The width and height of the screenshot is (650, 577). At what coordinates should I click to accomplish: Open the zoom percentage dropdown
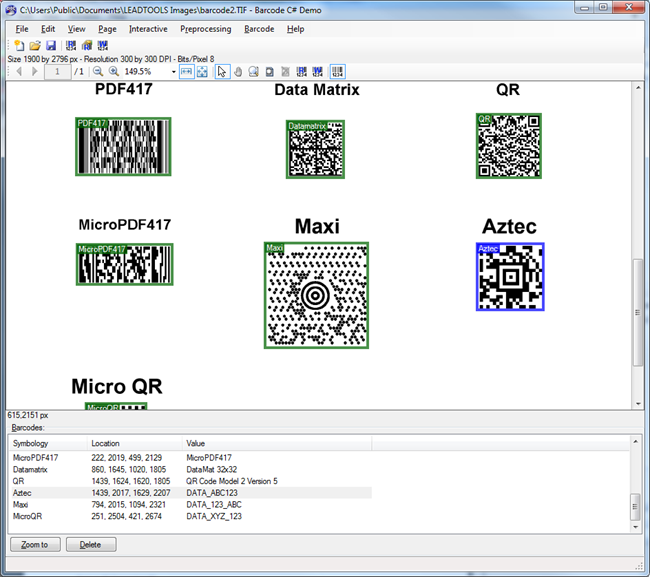(173, 72)
